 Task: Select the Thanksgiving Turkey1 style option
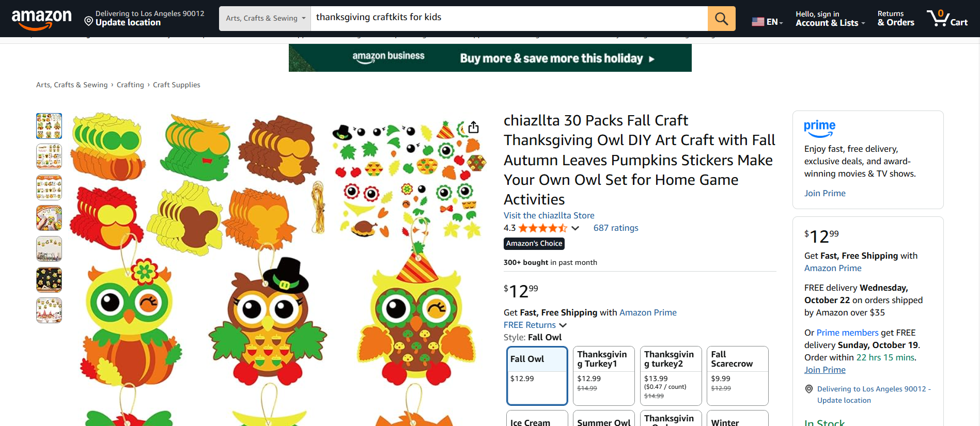tap(604, 375)
